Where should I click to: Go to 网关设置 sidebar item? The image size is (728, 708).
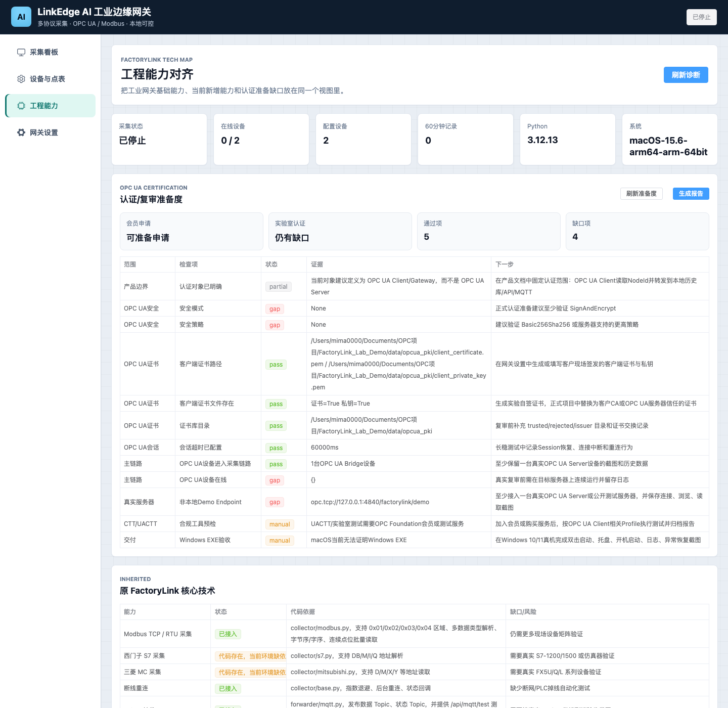(51, 132)
